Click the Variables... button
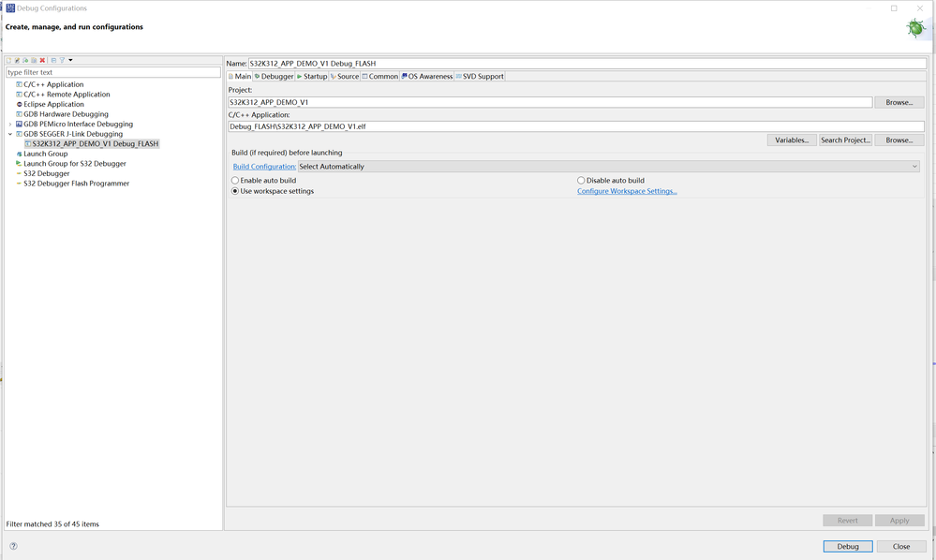Viewport: 936px width, 560px height. [792, 140]
